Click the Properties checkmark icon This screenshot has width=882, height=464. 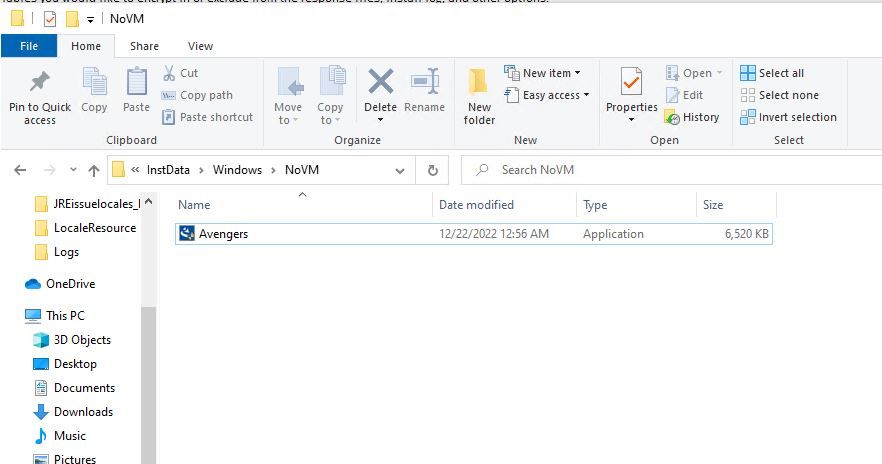631,81
